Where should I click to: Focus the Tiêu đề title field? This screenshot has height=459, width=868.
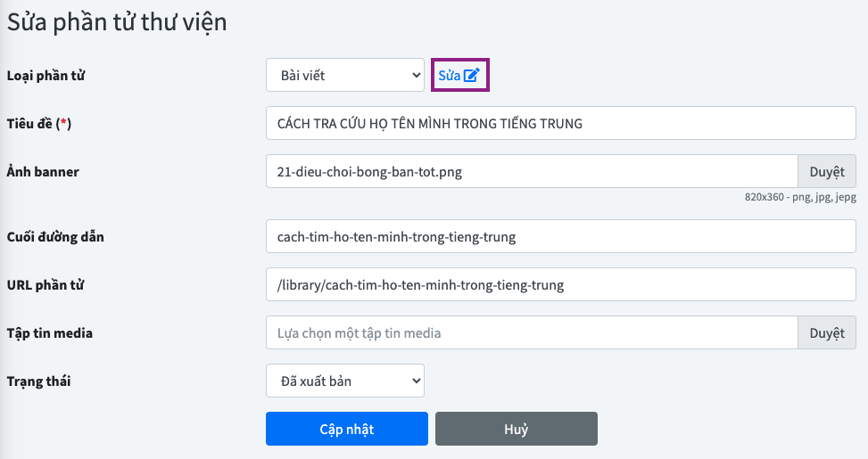pyautogui.click(x=561, y=124)
